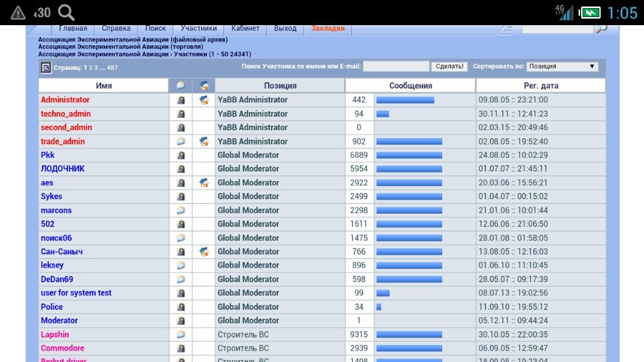The image size is (644, 362).
Task: Click the homepage icon in Administrator row
Action: pyautogui.click(x=204, y=100)
